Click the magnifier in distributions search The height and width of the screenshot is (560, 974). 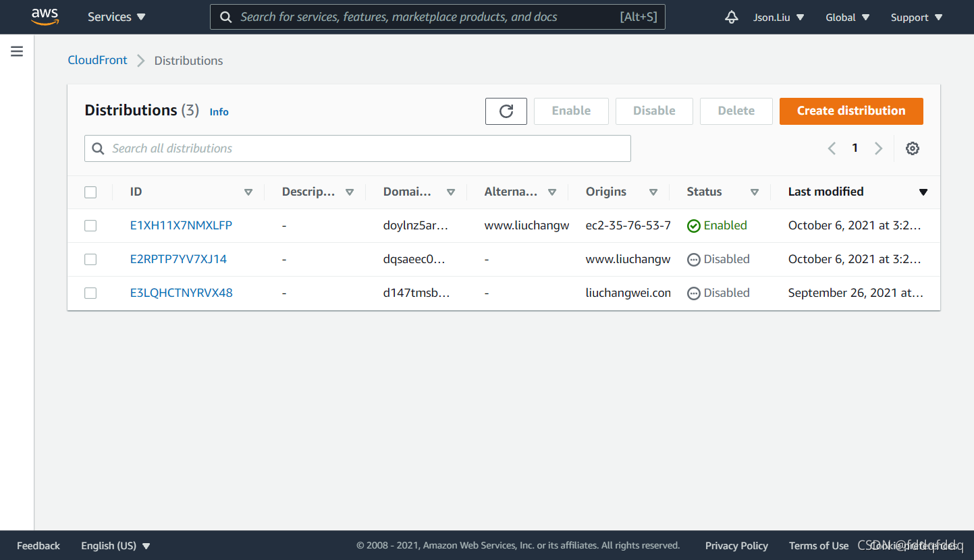pos(99,148)
